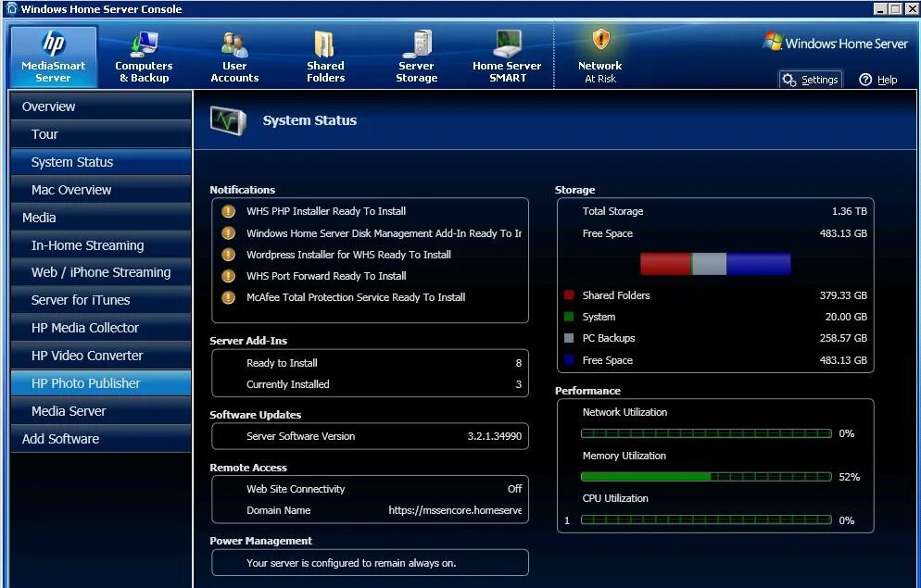The width and height of the screenshot is (921, 588).
Task: Select Add Software in sidebar
Action: point(100,439)
